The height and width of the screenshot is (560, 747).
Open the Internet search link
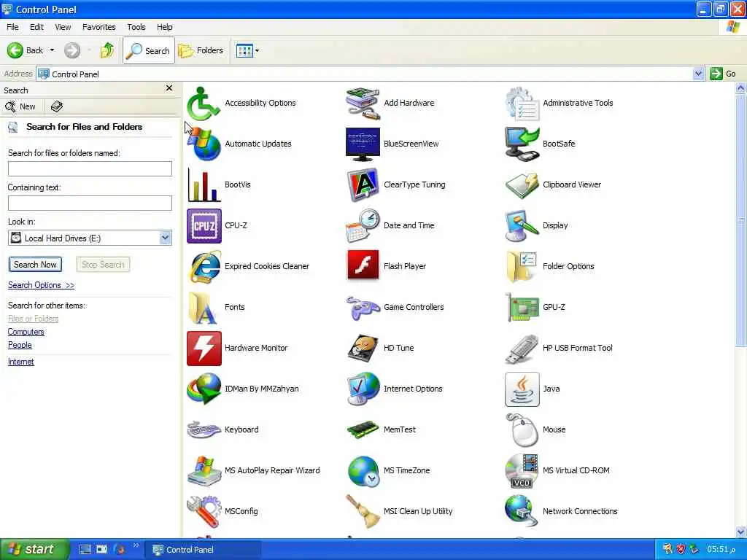20,362
